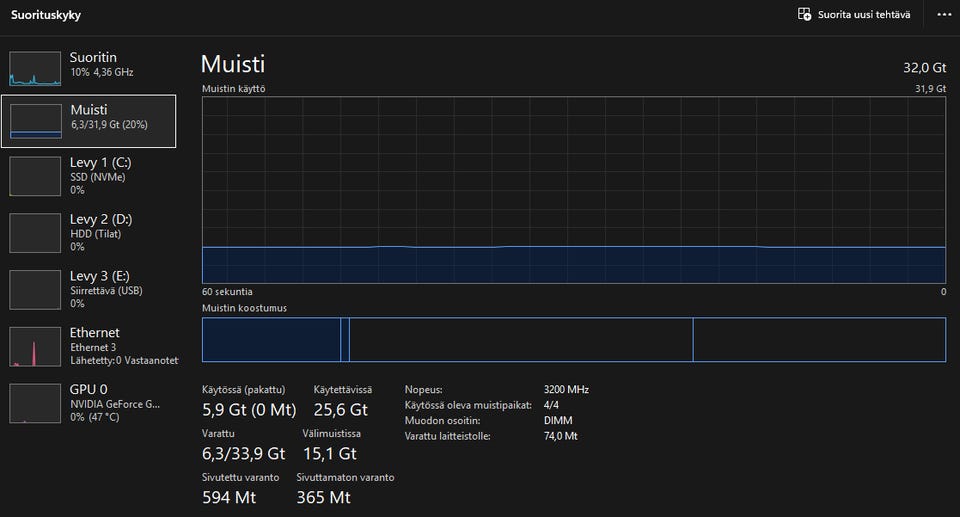Open the Ethernet network mini graph
Viewport: 960px width, 517px height.
(35, 347)
